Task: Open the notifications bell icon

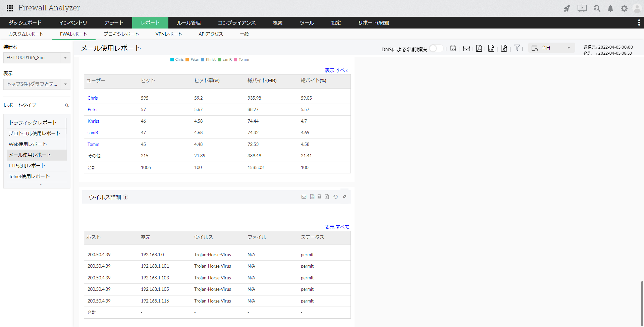Action: pyautogui.click(x=610, y=8)
